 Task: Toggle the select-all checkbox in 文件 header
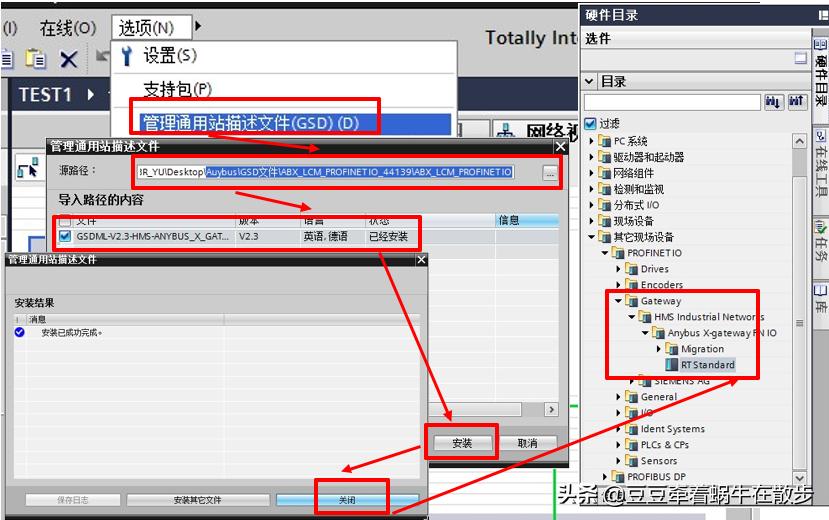point(65,221)
